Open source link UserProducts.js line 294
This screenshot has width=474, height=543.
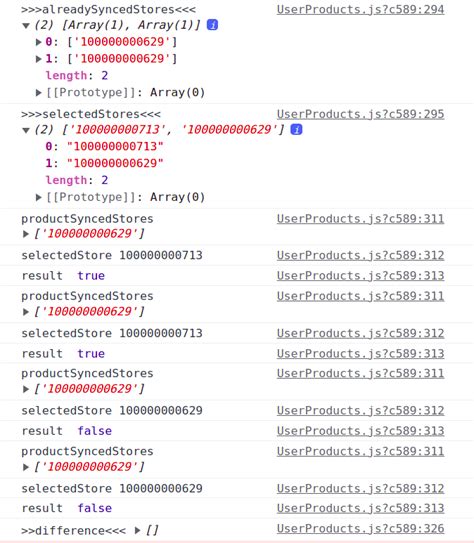point(360,9)
